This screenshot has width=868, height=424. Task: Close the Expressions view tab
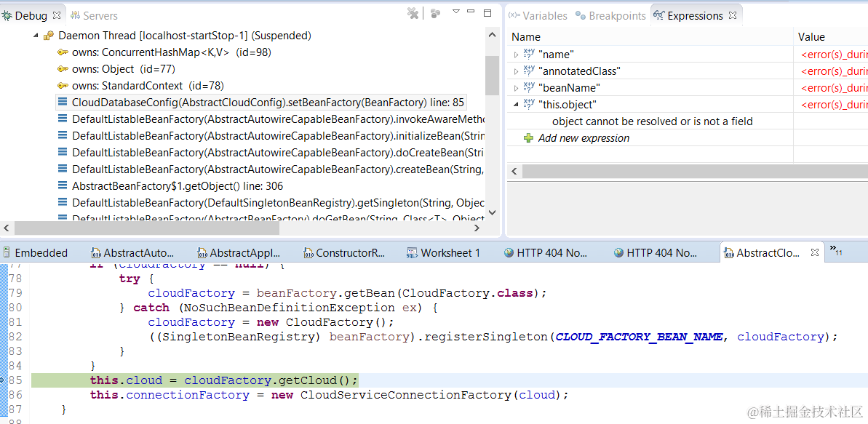(x=732, y=15)
